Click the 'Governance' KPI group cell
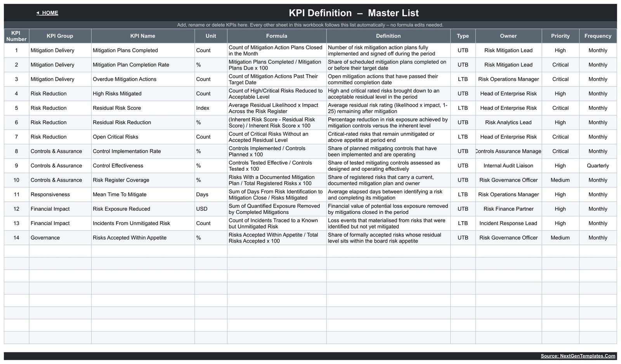 (60, 237)
